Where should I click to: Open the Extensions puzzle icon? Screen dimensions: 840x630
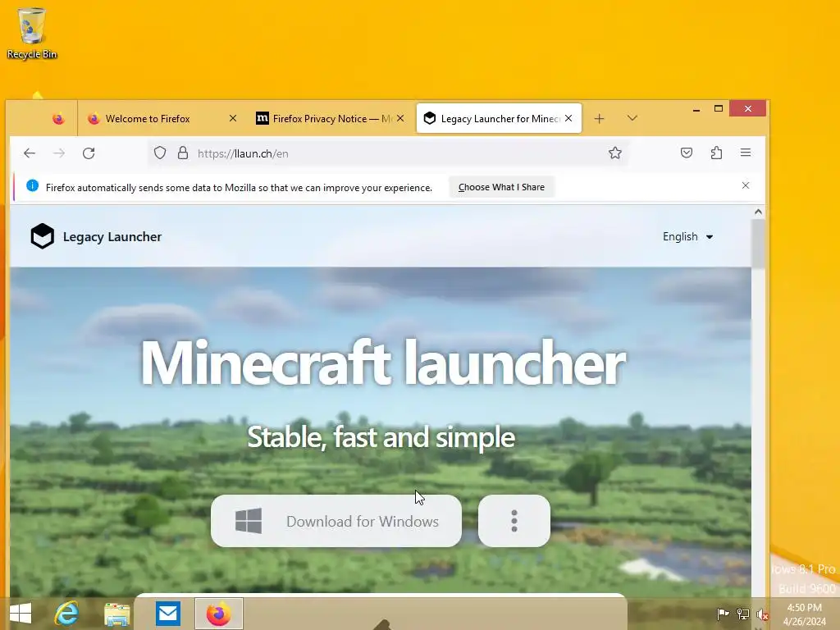tap(716, 153)
